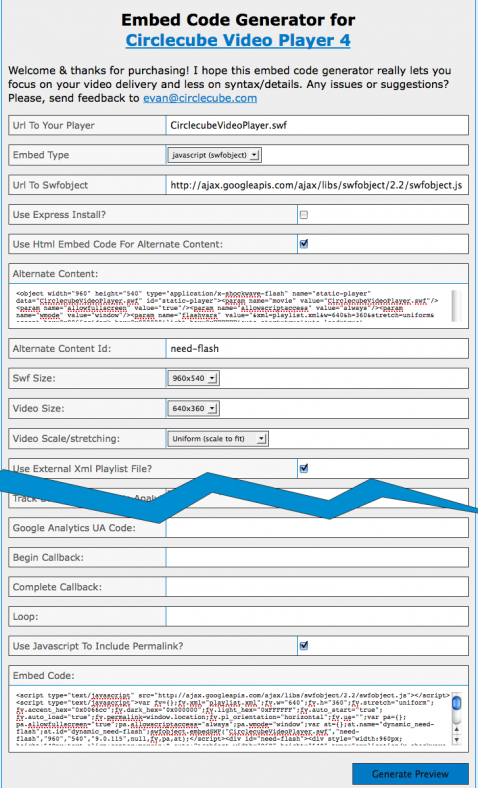Click inside the Embed Code textarea

[x=231, y=718]
